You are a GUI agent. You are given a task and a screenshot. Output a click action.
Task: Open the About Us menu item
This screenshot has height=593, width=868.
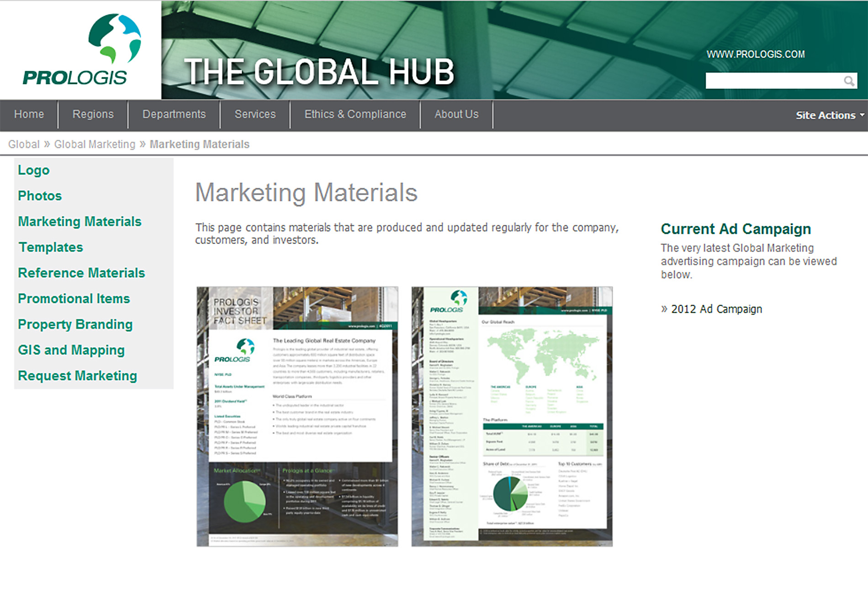456,114
